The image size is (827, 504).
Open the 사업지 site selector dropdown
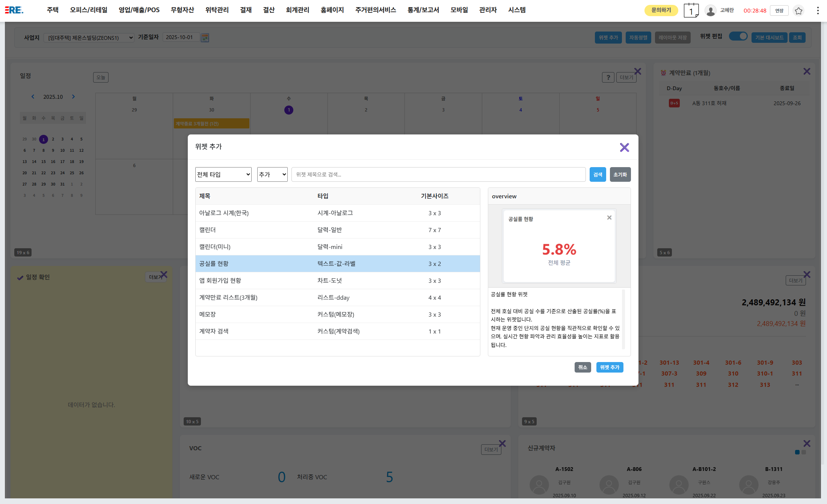point(89,38)
